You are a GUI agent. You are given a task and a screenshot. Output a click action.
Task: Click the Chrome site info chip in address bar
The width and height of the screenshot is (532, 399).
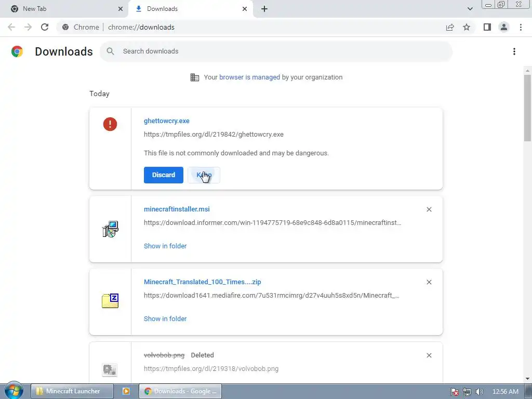(81, 27)
